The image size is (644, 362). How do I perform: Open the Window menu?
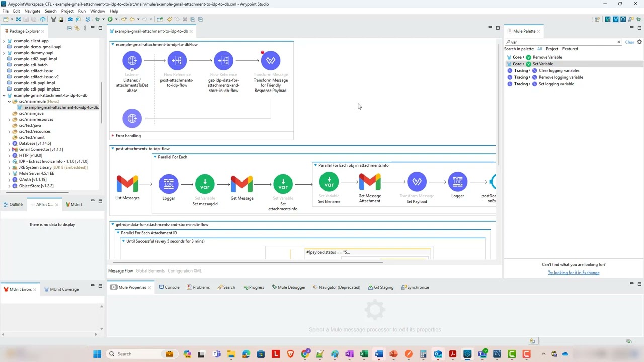coord(98,11)
